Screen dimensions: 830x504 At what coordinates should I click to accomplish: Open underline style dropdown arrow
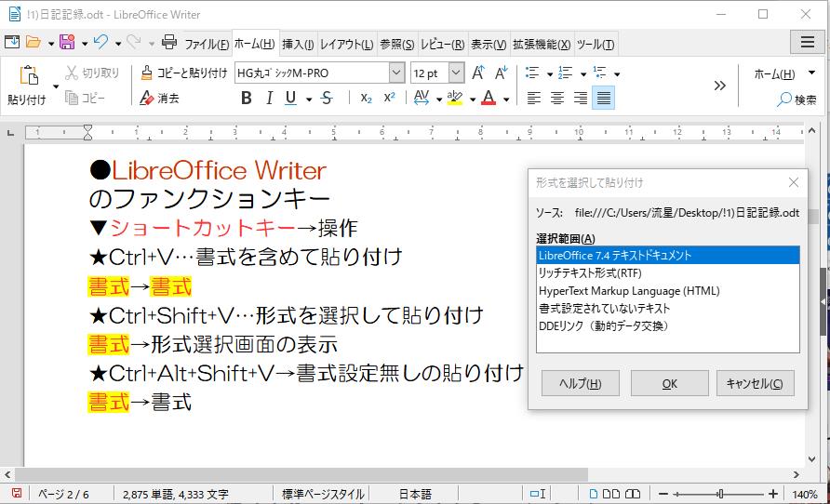(309, 99)
